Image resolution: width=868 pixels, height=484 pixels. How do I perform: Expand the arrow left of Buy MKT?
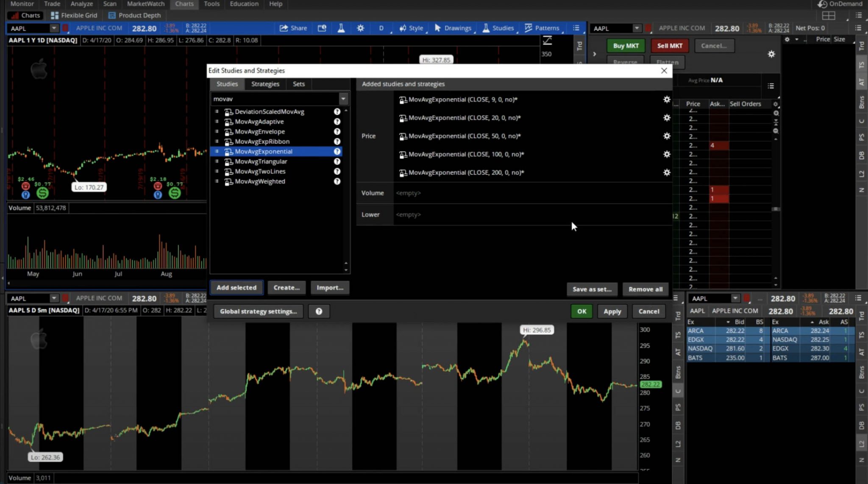click(594, 54)
